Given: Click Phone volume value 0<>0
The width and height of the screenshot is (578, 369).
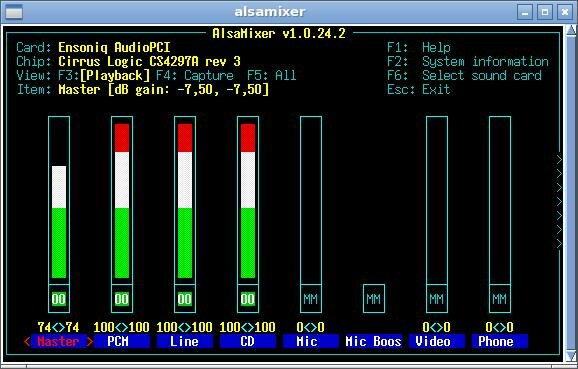Looking at the screenshot, I should point(500,327).
